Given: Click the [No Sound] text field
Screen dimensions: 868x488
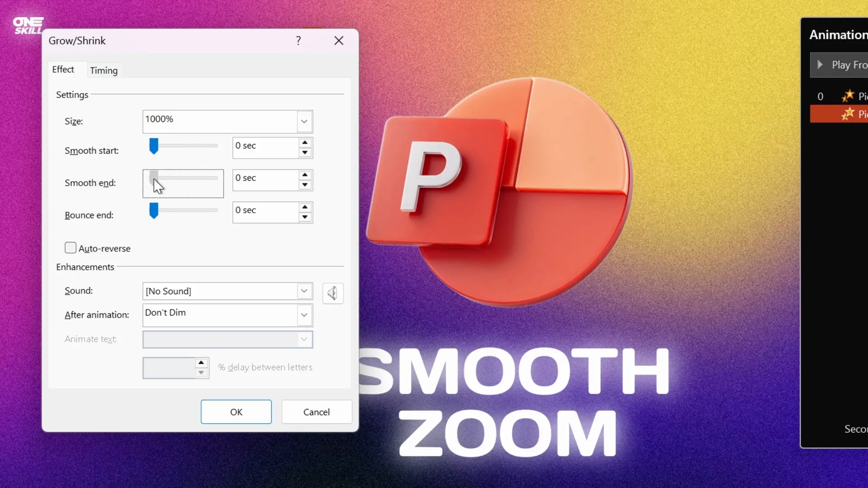Looking at the screenshot, I should point(220,291).
